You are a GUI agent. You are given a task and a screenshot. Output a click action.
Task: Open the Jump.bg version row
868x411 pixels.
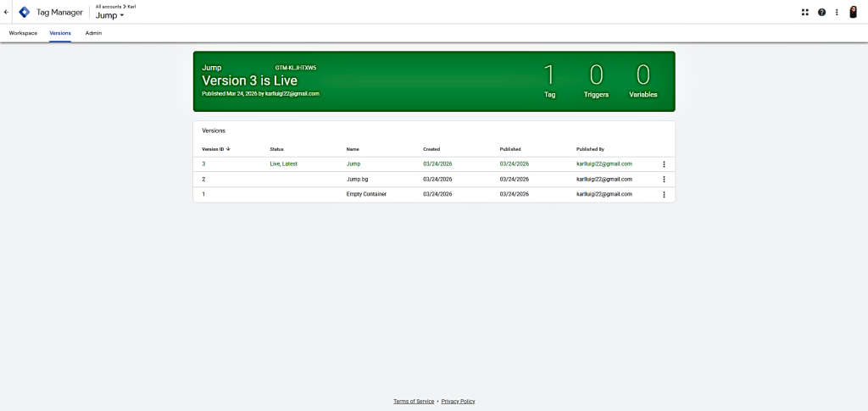coord(357,180)
